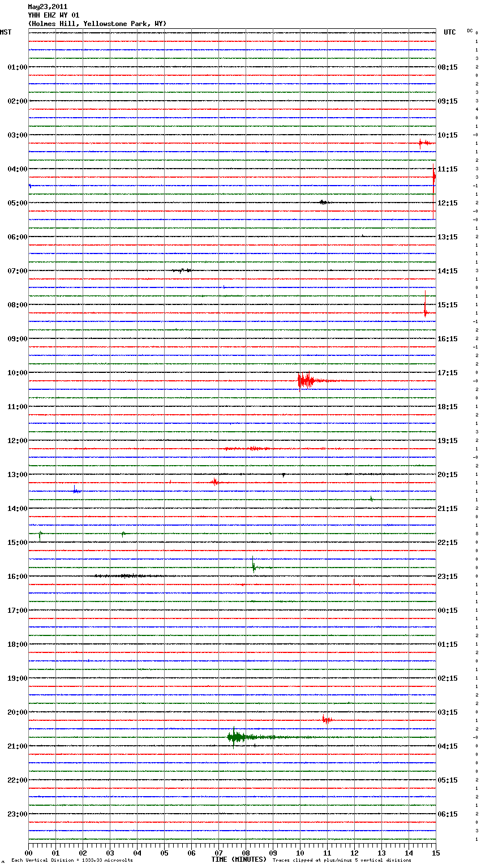The image size is (481, 868).
Task: Click the MST time zone header
Action: click(6, 32)
